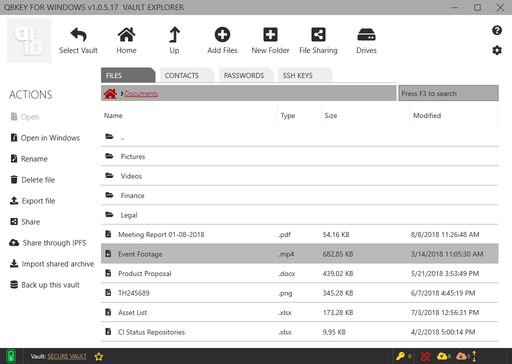Select the parent folder '..' row
Screen dimensions: 512x364
click(300, 137)
